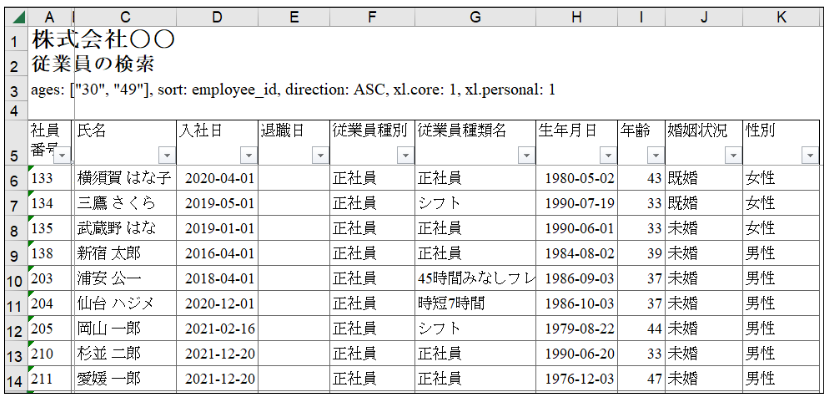Open the 性別 filter dropdown

click(810, 155)
